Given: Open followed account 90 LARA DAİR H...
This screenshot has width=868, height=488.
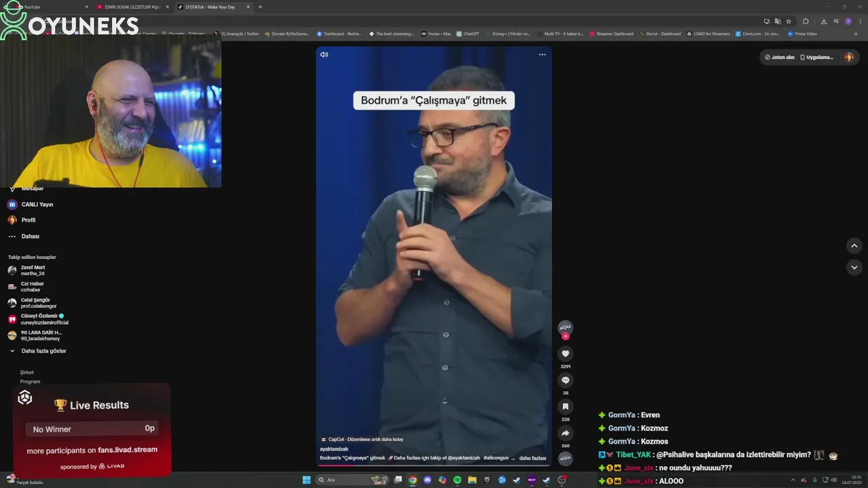Looking at the screenshot, I should [34, 335].
